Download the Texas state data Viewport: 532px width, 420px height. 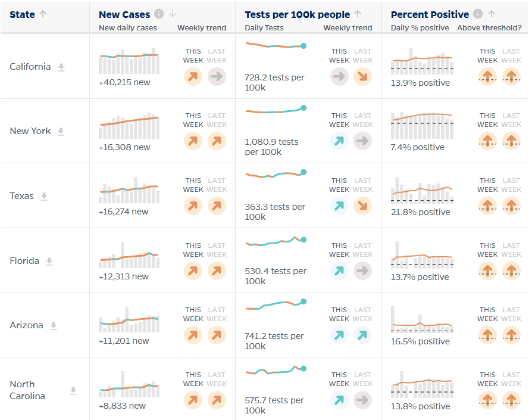(44, 196)
